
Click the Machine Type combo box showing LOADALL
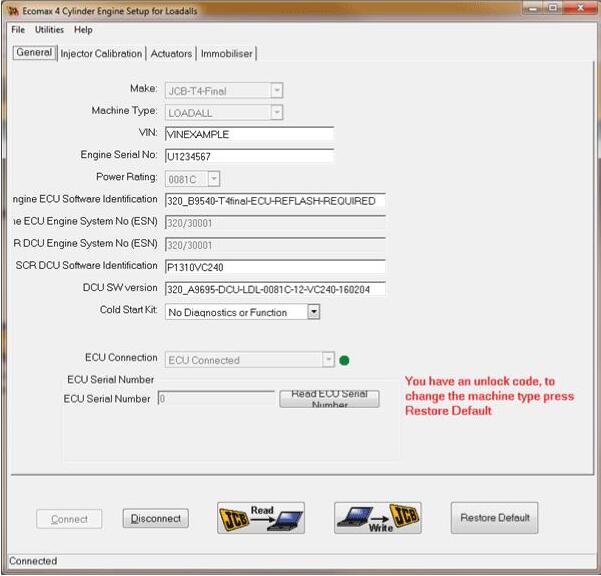[224, 112]
